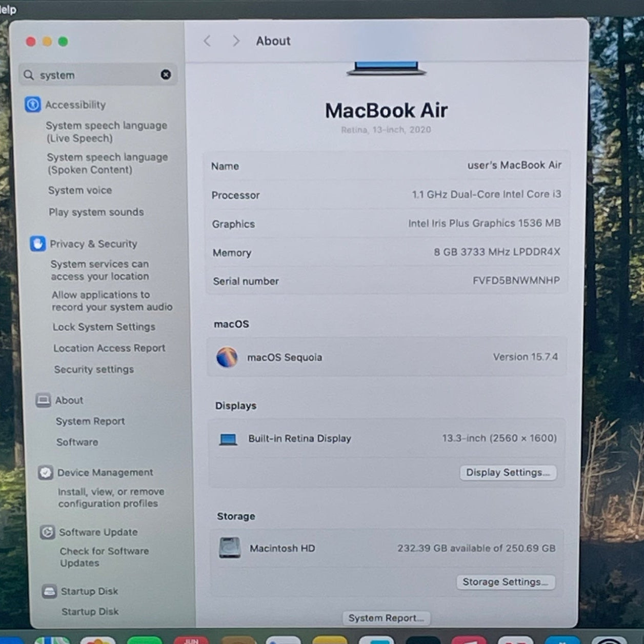
Task: Open Check for Software Updates result
Action: pyautogui.click(x=104, y=557)
